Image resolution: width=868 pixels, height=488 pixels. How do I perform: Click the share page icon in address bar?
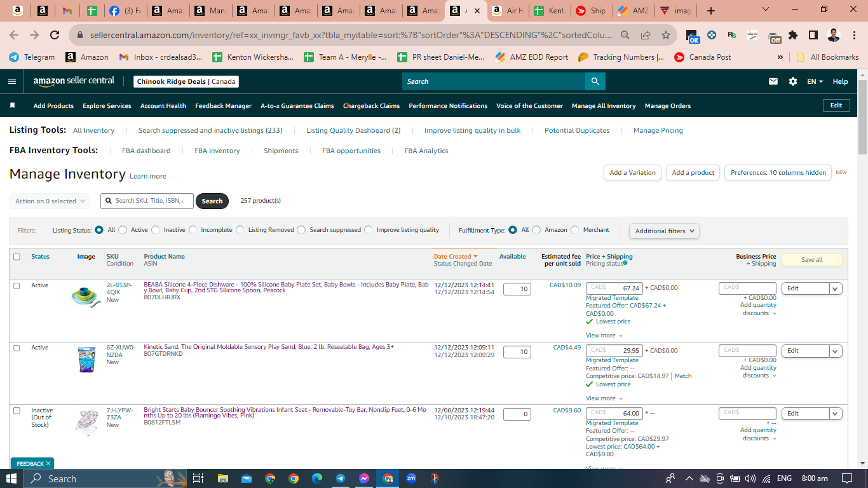[646, 35]
